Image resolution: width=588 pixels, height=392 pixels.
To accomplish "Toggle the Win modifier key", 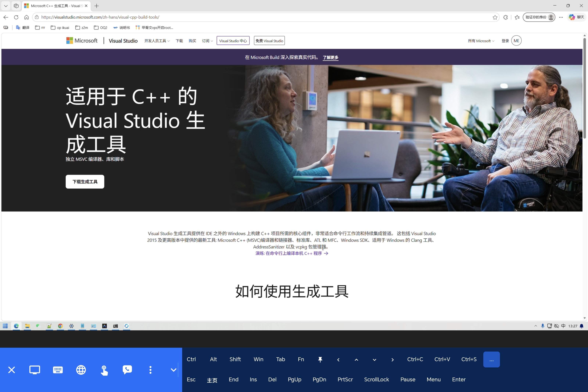I will pos(258,359).
